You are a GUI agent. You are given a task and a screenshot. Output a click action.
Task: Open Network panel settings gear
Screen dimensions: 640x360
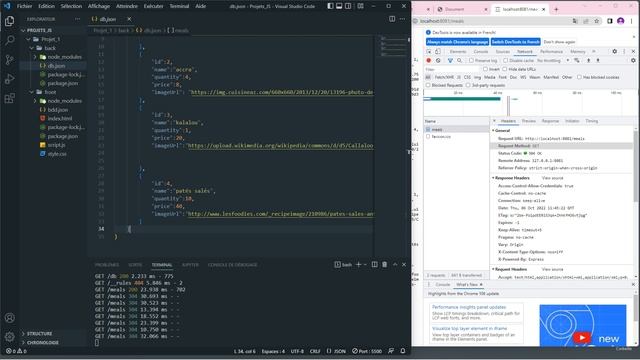[633, 60]
